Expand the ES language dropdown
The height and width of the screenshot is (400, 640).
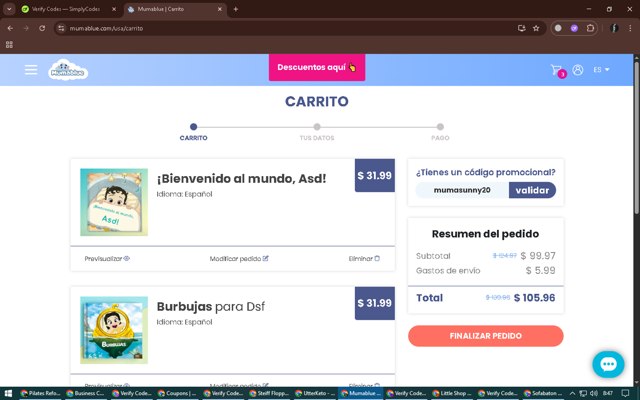point(601,70)
